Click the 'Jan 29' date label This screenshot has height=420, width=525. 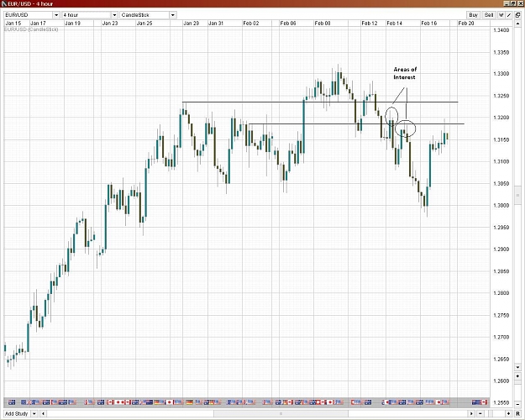tap(192, 24)
